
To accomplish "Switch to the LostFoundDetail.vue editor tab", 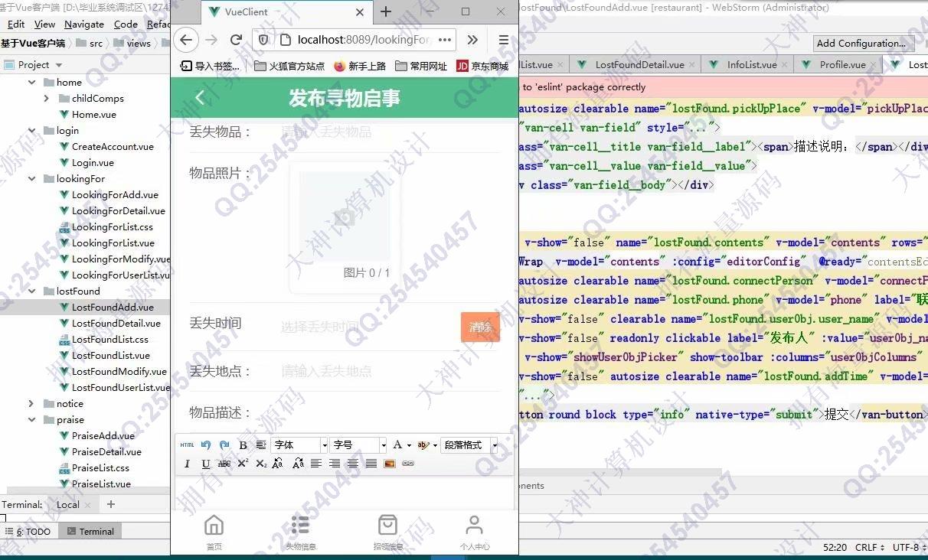I will point(639,65).
